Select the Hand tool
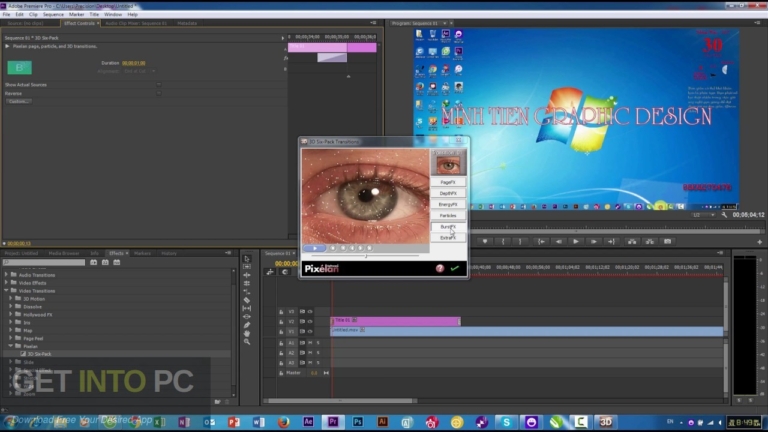Viewport: 768px width, 432px height. (247, 334)
